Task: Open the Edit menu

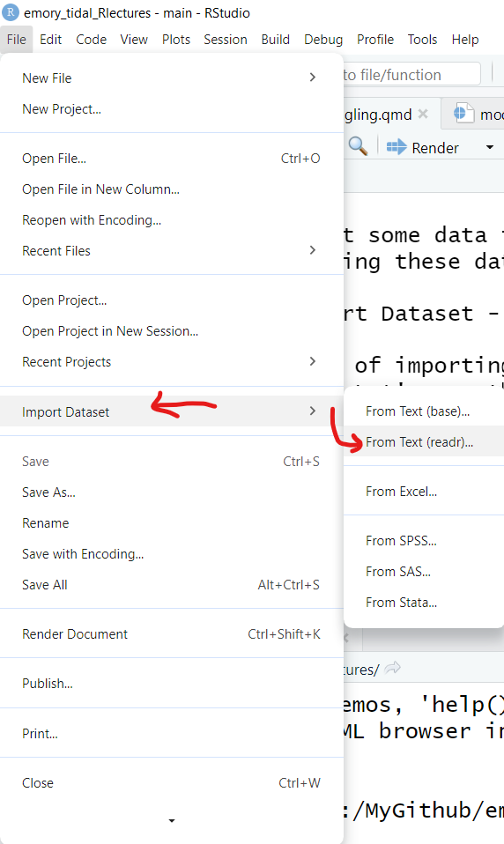Action: pyautogui.click(x=50, y=40)
